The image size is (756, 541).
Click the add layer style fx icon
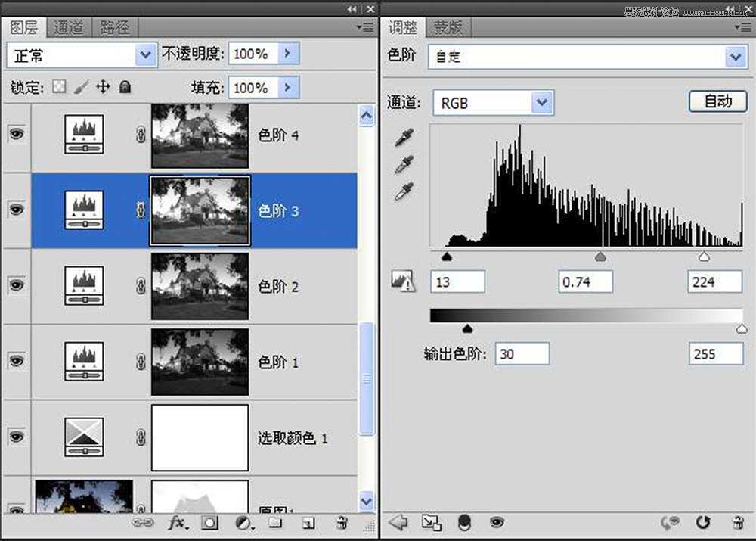click(x=176, y=524)
